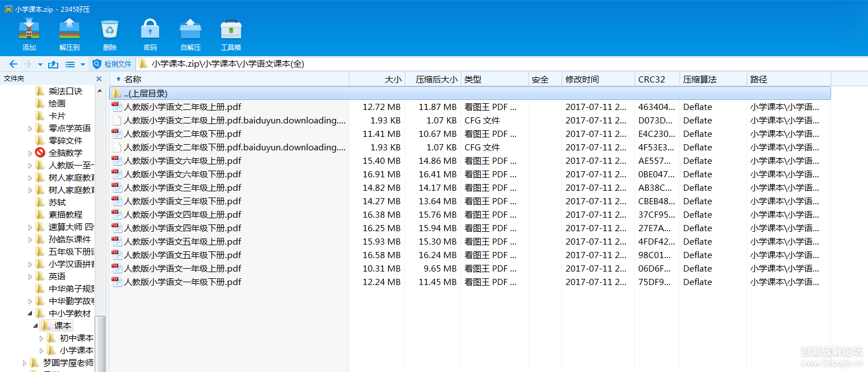This screenshot has height=372, width=868.
Task: Expand the 速算大师 folder node
Action: coord(30,227)
